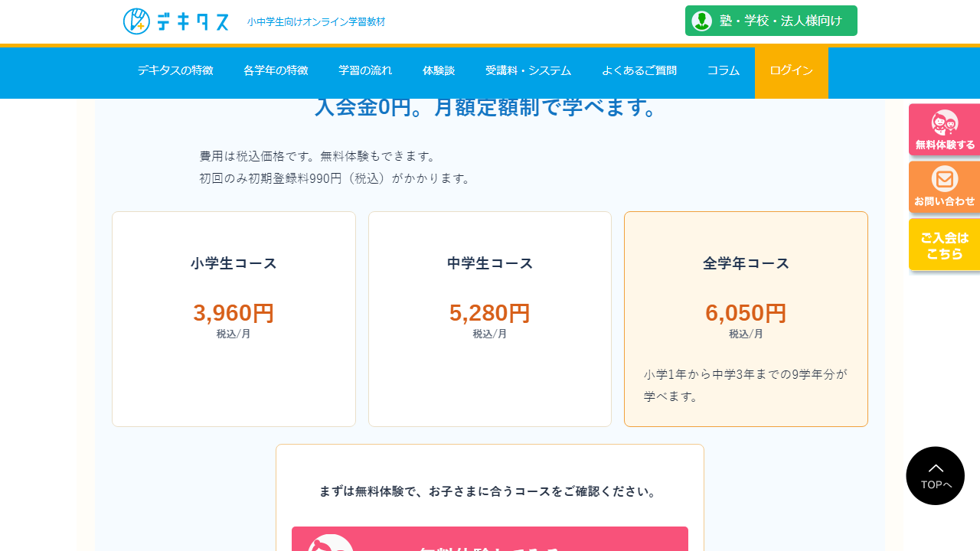The image size is (980, 551).
Task: Click the 5,280円 price text
Action: (x=490, y=313)
